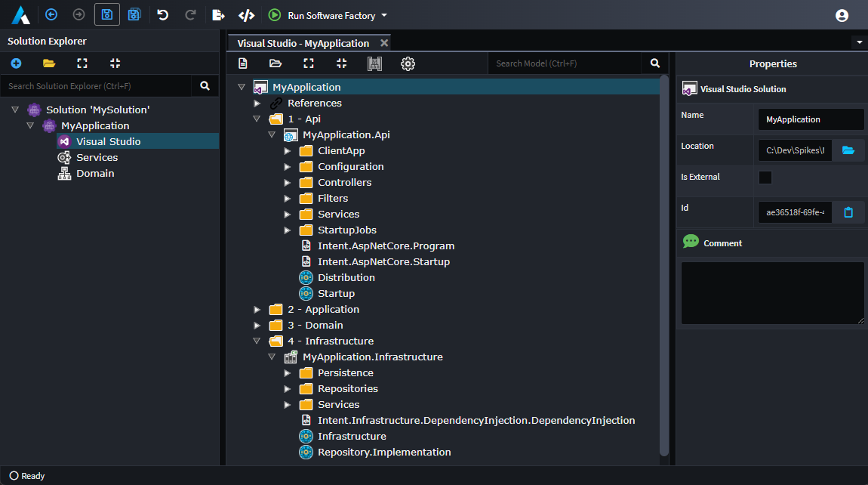
Task: Expand the 2 - Application folder
Action: [257, 309]
